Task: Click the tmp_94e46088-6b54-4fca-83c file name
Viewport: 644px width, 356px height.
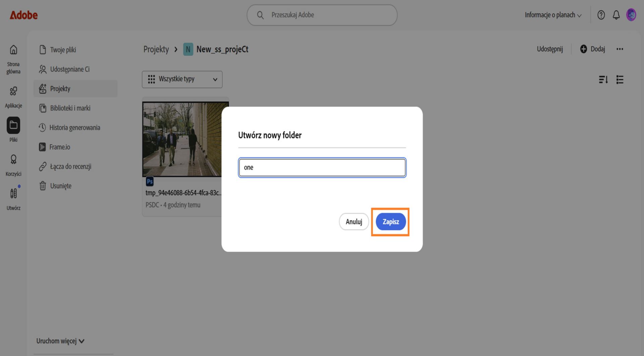Action: pos(183,193)
